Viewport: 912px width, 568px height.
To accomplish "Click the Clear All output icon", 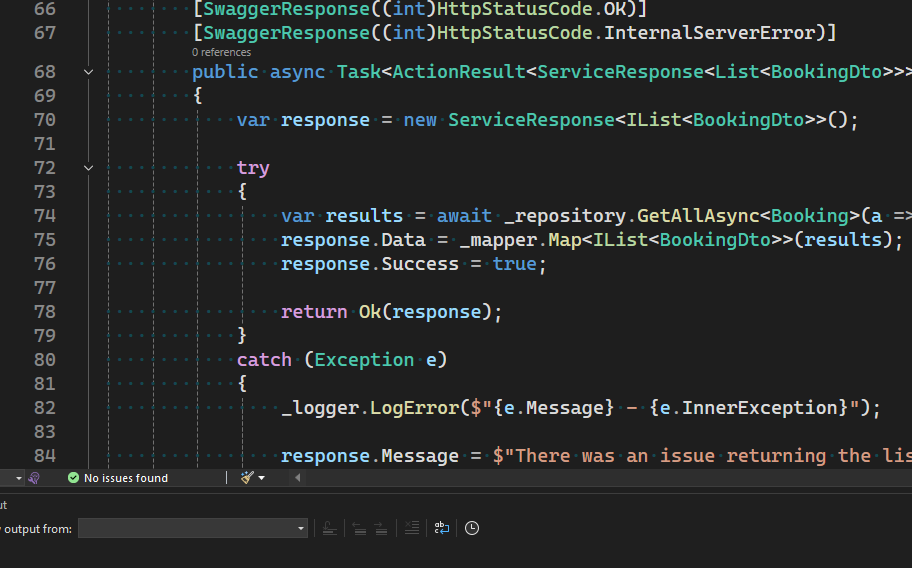I will 411,528.
